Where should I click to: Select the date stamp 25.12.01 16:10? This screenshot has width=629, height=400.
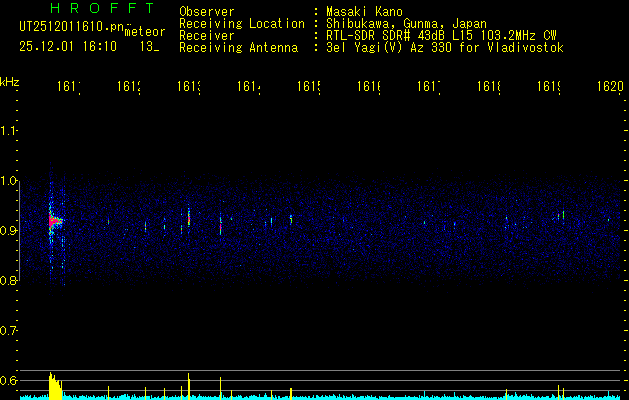68,47
